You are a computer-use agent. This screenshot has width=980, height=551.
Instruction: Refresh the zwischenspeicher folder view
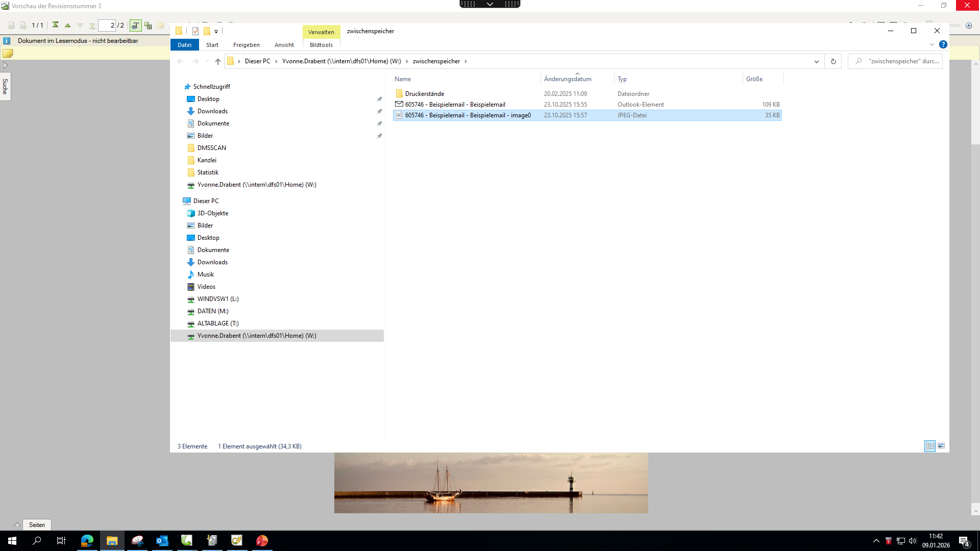[x=833, y=61]
